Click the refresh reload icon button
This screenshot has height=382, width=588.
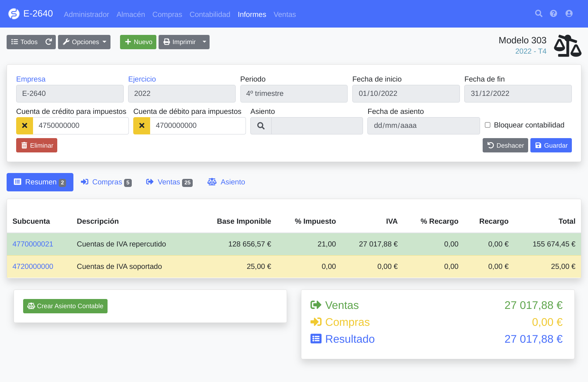tap(48, 42)
